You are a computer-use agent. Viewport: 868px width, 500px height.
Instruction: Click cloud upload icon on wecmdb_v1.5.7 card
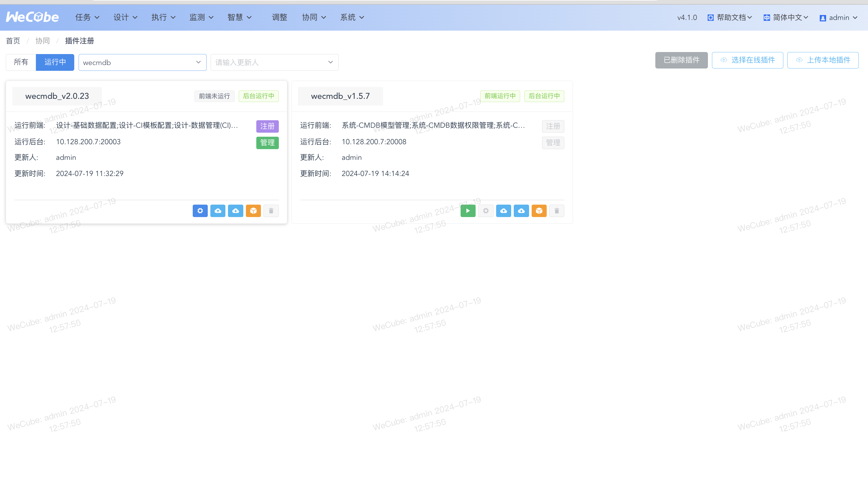click(504, 211)
